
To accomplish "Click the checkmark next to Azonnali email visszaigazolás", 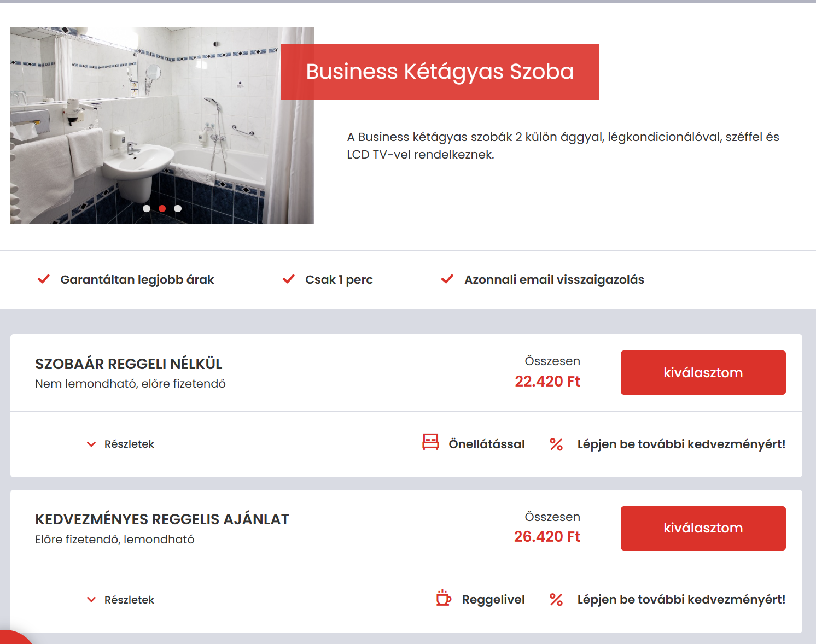I will pyautogui.click(x=447, y=279).
